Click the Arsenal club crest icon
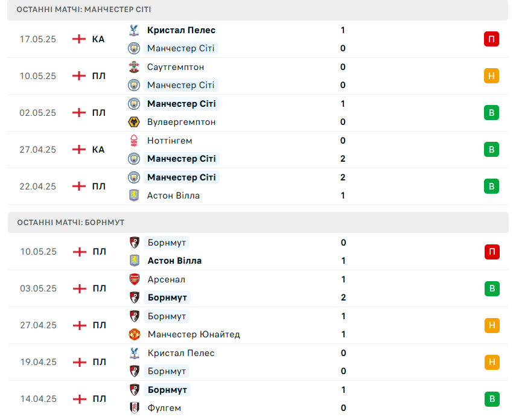Image resolution: width=516 pixels, height=420 pixels. tap(134, 279)
